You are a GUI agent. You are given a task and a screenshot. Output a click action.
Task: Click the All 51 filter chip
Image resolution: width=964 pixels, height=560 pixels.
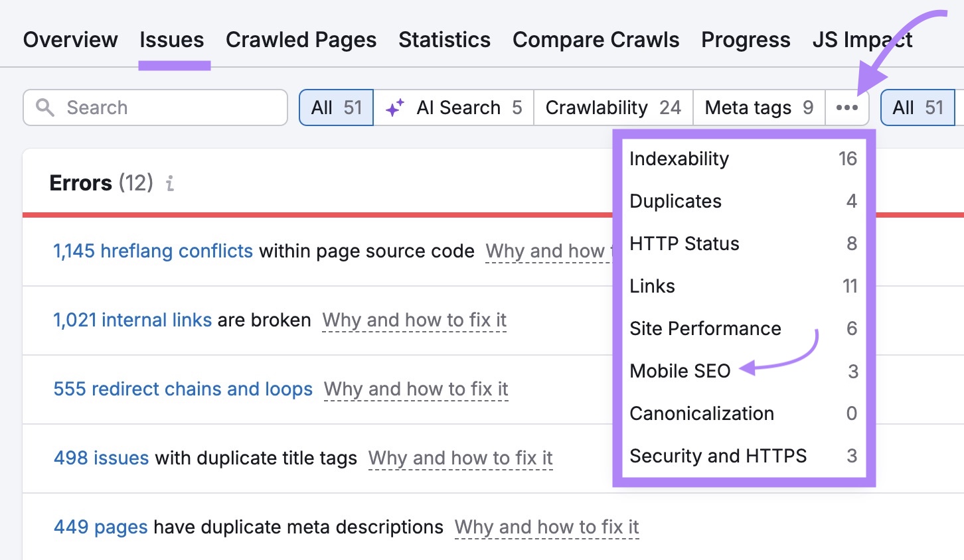click(335, 107)
